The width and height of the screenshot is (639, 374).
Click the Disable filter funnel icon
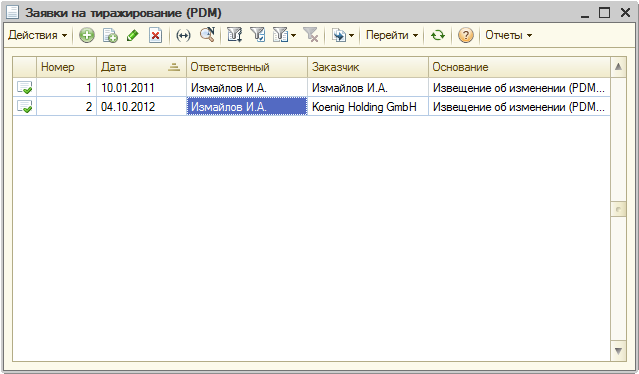[311, 35]
